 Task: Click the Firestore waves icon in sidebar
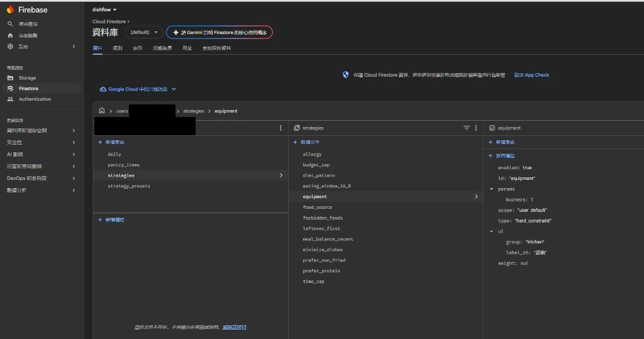10,88
